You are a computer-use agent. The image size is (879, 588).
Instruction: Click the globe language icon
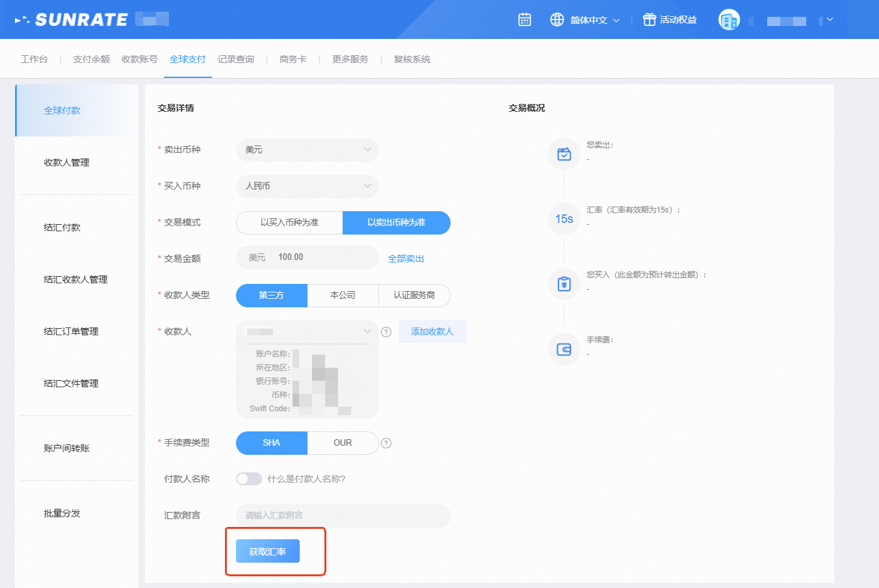click(557, 19)
